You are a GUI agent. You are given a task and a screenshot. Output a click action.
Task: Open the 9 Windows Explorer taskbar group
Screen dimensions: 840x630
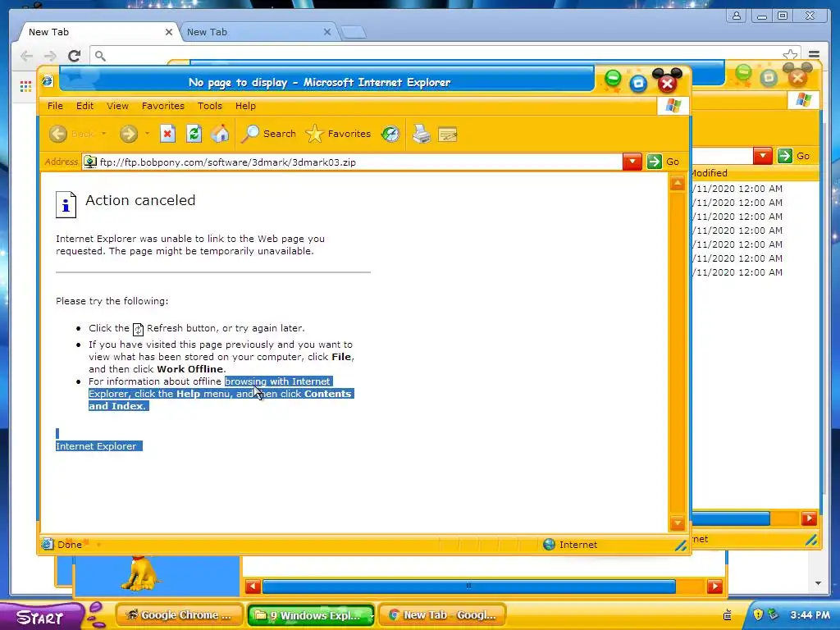310,615
